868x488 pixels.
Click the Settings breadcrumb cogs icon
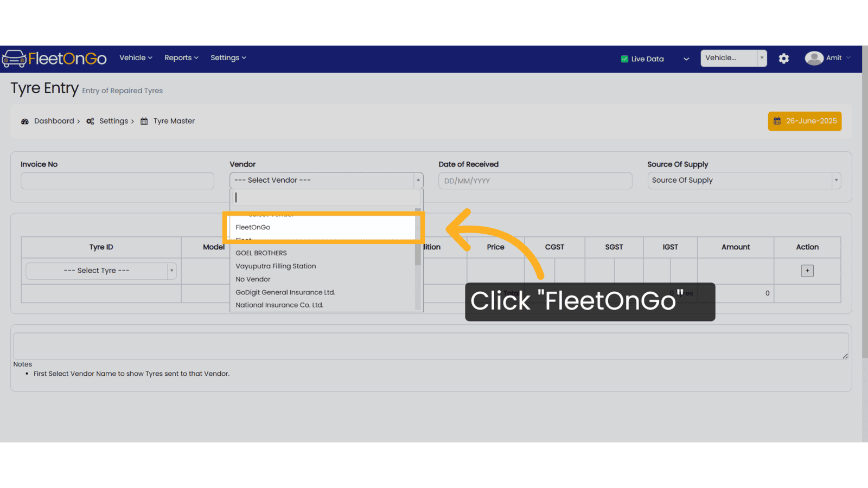(x=90, y=121)
